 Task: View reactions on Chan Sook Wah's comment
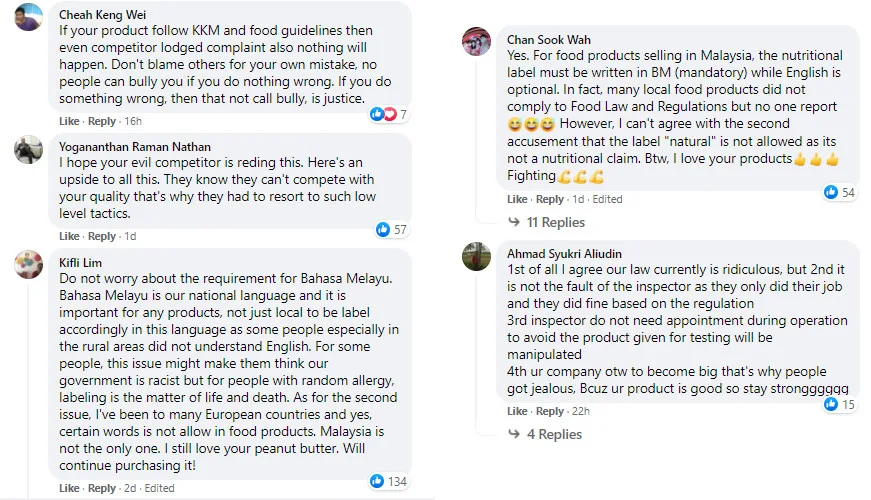pyautogui.click(x=840, y=192)
